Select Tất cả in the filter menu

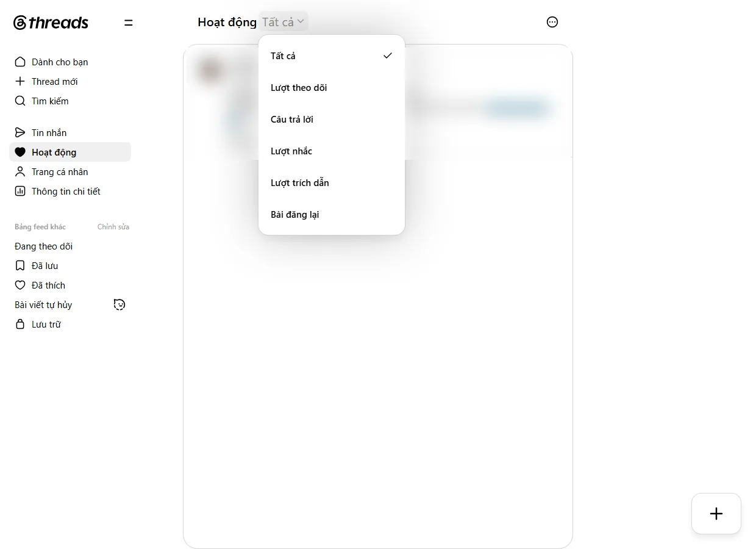332,56
